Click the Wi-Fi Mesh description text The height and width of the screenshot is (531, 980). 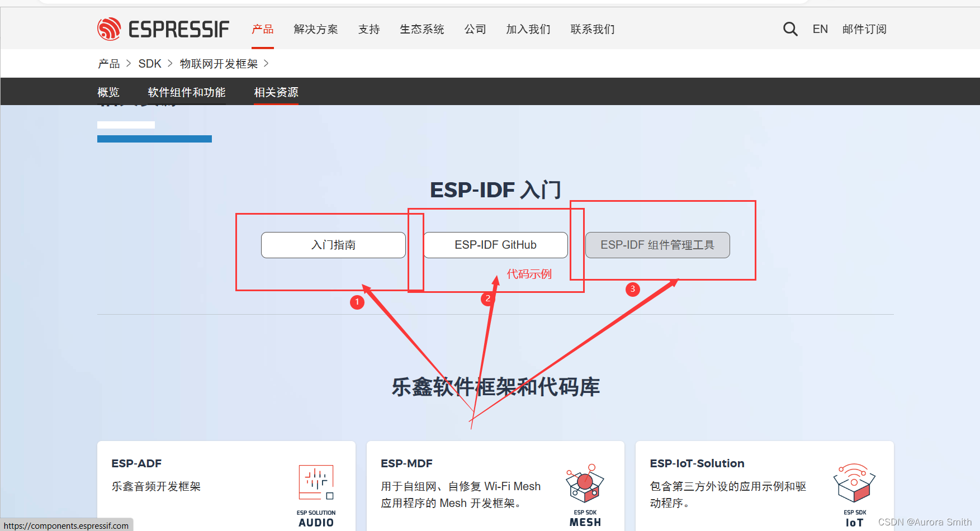(461, 495)
